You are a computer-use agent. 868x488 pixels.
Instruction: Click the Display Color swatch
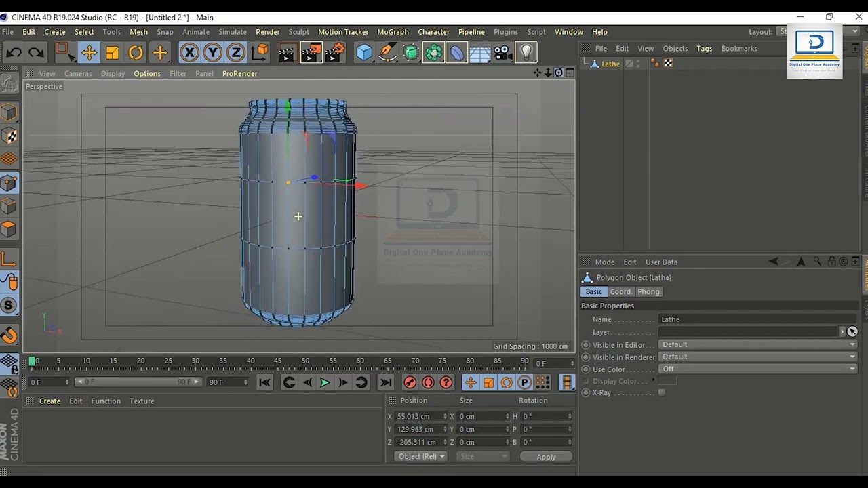point(667,381)
